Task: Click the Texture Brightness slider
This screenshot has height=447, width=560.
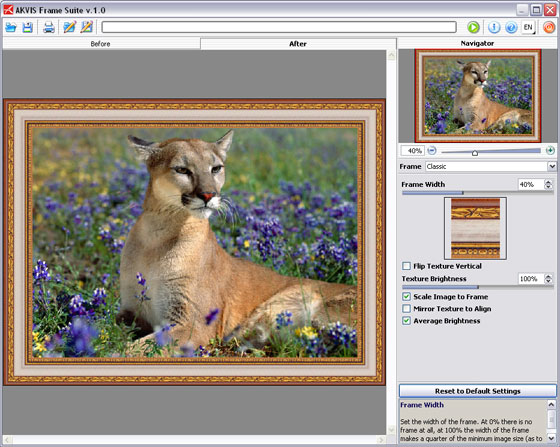Action: pyautogui.click(x=478, y=287)
